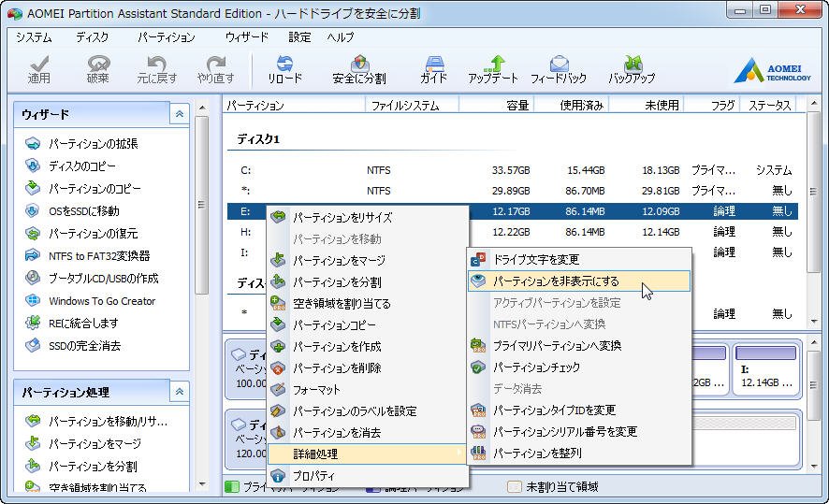The image size is (829, 504).
Task: Start the パーティションの拡張 wizard
Action: coord(81,144)
